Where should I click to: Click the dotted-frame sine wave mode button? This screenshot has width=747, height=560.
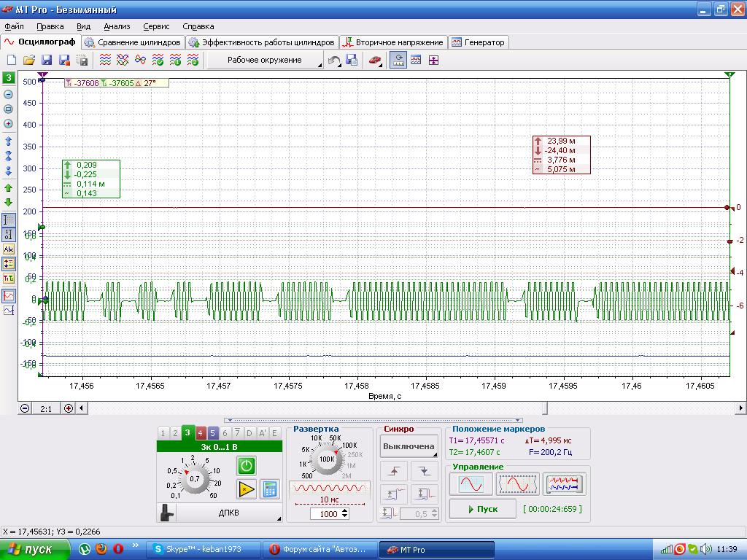517,484
